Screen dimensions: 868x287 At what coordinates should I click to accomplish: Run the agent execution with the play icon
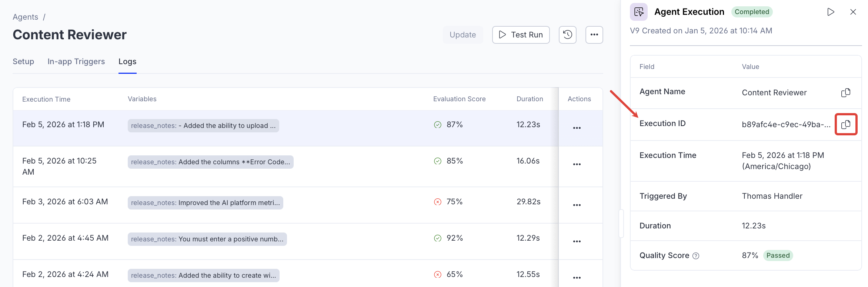pyautogui.click(x=831, y=12)
